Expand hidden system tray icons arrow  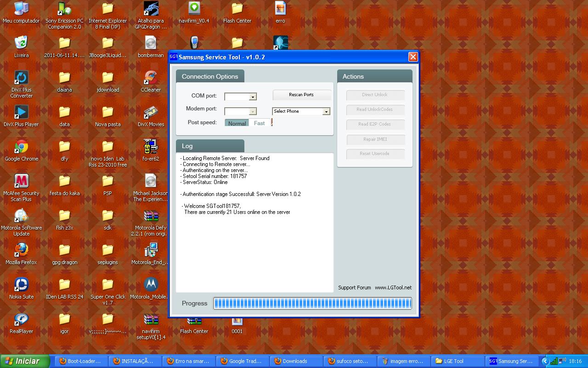point(545,361)
